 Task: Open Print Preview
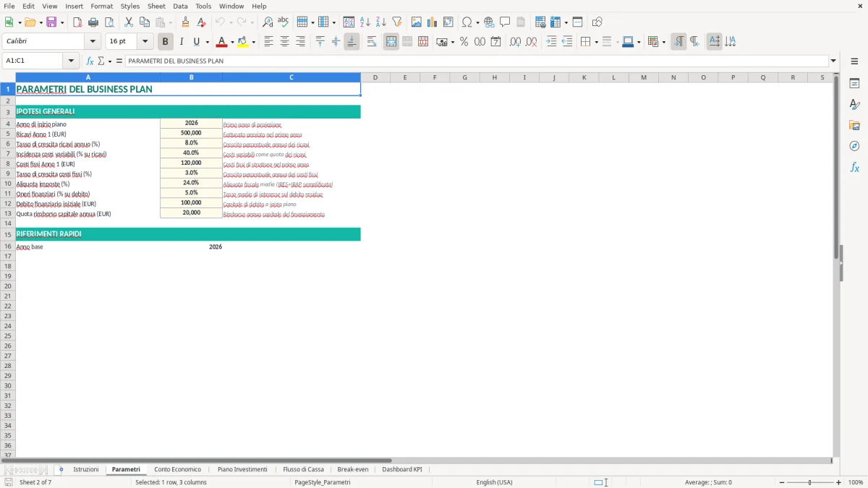(x=109, y=22)
